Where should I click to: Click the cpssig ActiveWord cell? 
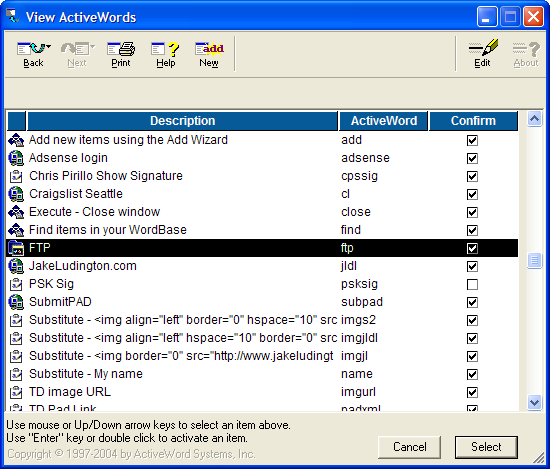tap(360, 176)
